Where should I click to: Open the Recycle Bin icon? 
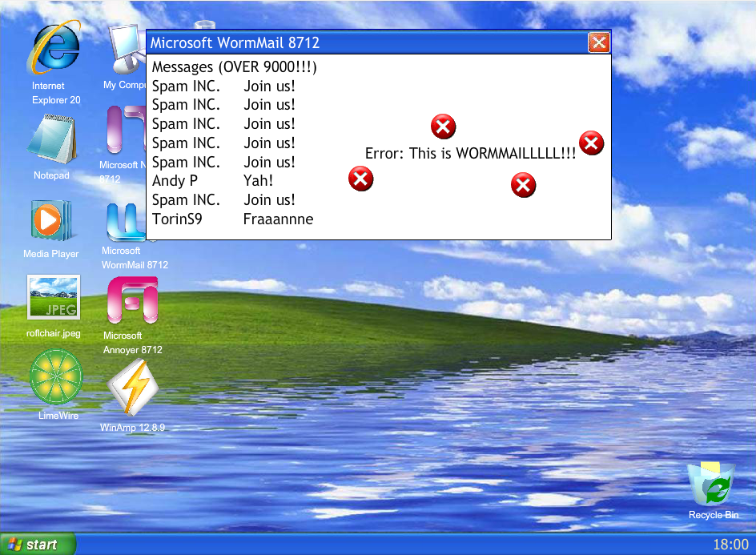713,484
